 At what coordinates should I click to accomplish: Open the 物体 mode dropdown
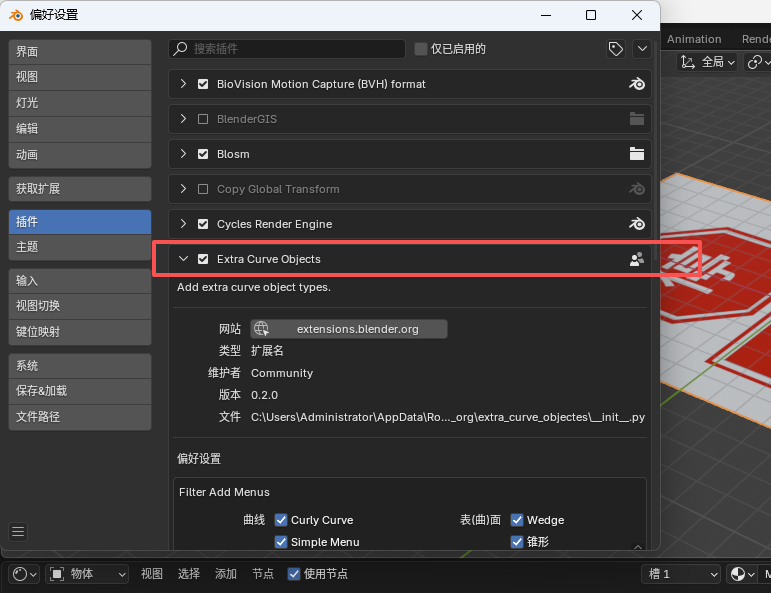click(88, 574)
